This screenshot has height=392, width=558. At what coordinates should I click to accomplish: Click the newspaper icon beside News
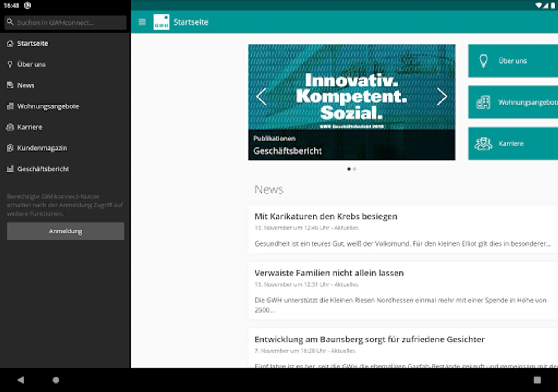pyautogui.click(x=10, y=85)
